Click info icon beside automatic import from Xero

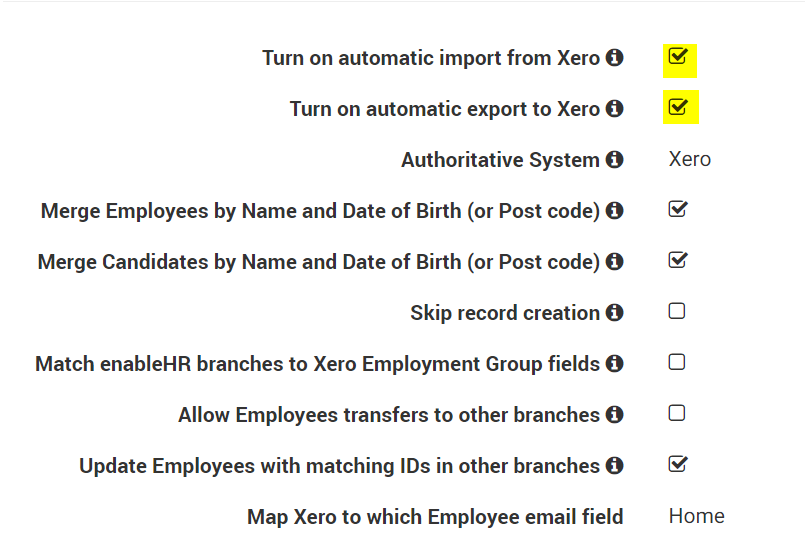click(x=615, y=58)
